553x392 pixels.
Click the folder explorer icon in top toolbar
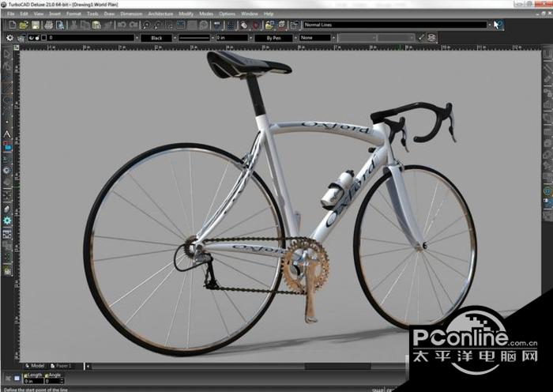(x=269, y=24)
